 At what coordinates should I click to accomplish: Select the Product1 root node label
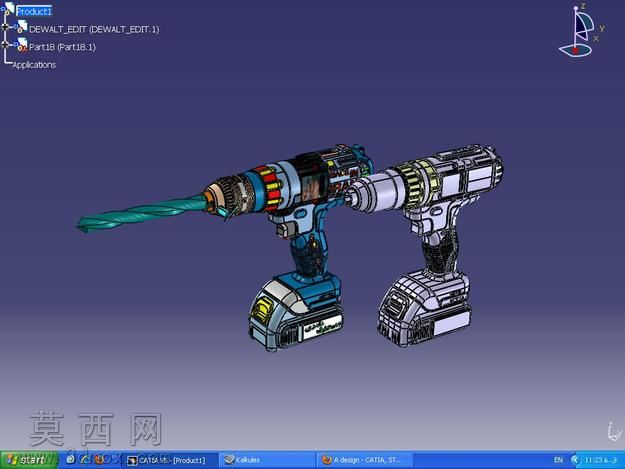click(34, 12)
